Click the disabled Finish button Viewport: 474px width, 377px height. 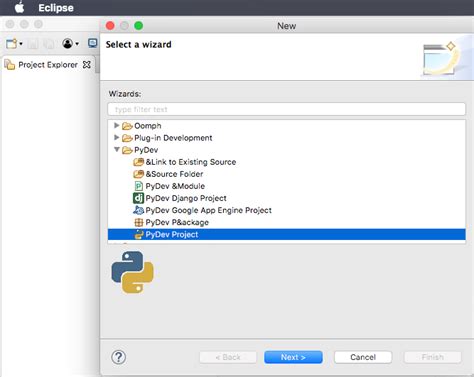tap(432, 357)
